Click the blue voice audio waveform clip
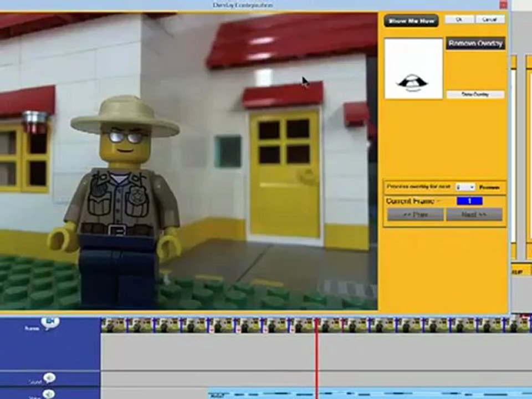 (370, 394)
